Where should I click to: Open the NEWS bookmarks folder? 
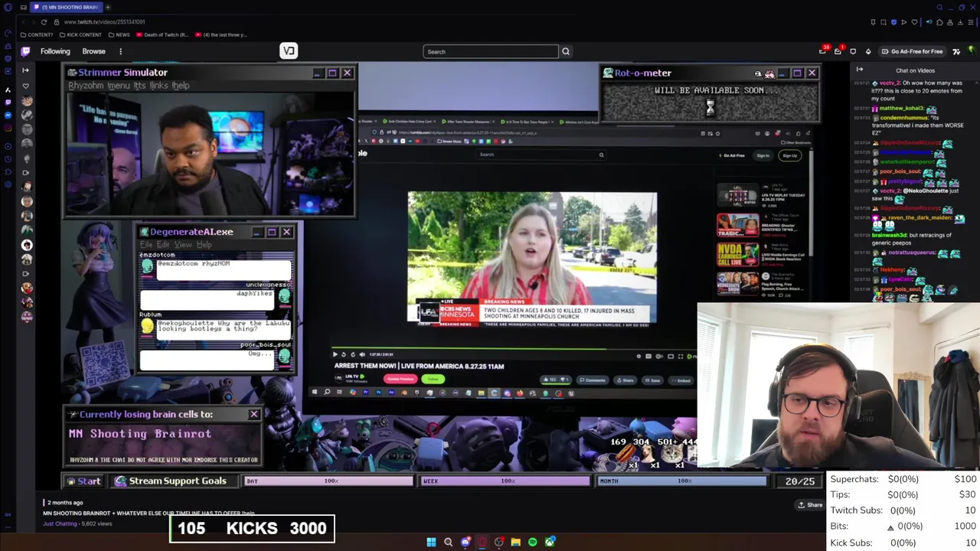coord(119,34)
